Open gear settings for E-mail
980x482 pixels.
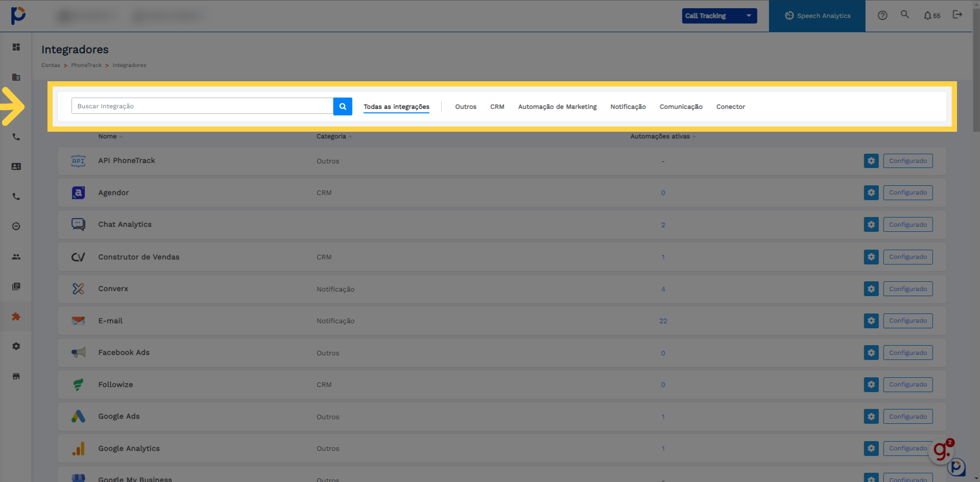871,321
